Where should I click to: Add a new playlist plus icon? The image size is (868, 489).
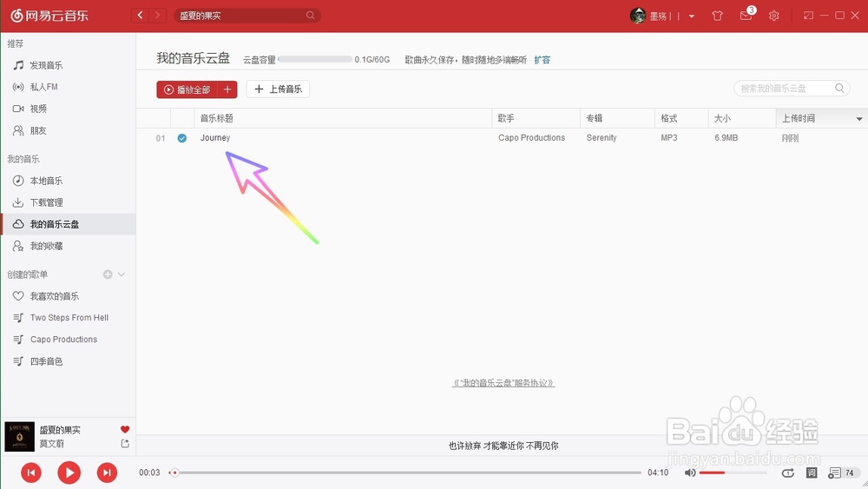108,274
